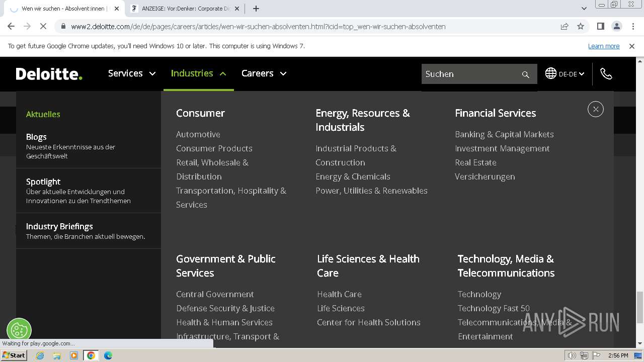Stop loading the page
The image size is (644, 362).
tap(43, 26)
